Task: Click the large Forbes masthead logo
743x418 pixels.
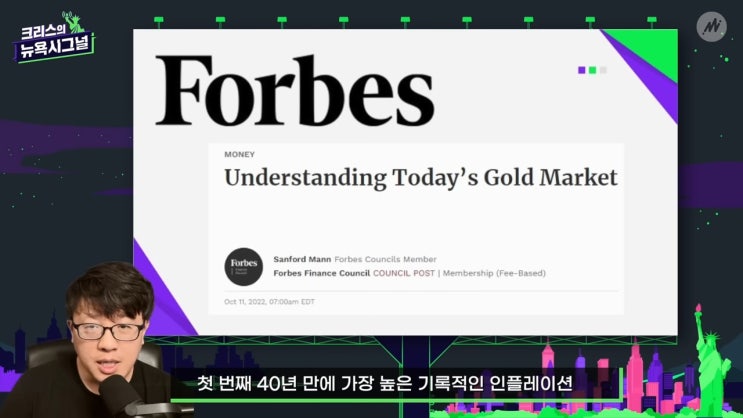Action: [295, 91]
